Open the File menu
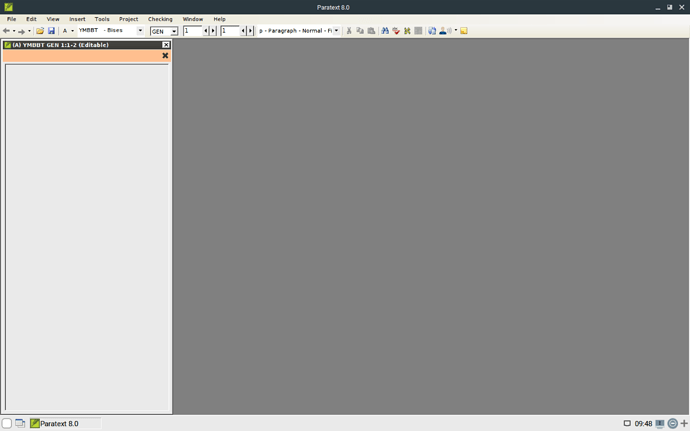The image size is (690, 431). [x=11, y=19]
